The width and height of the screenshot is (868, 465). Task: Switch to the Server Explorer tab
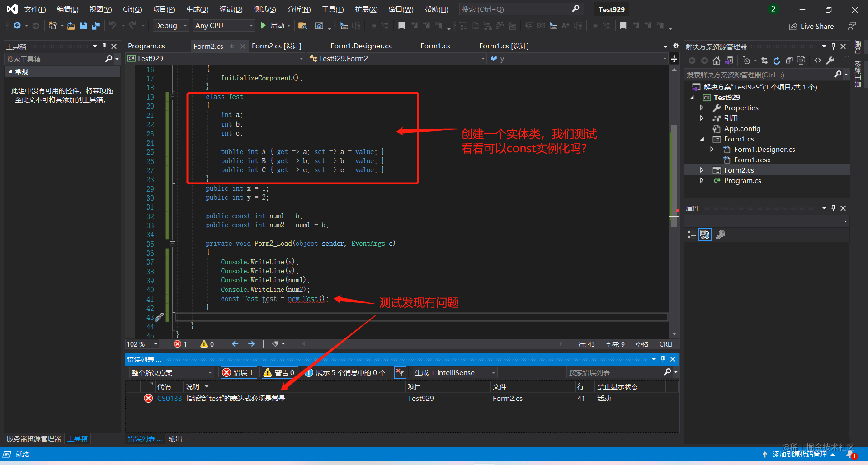[33, 438]
